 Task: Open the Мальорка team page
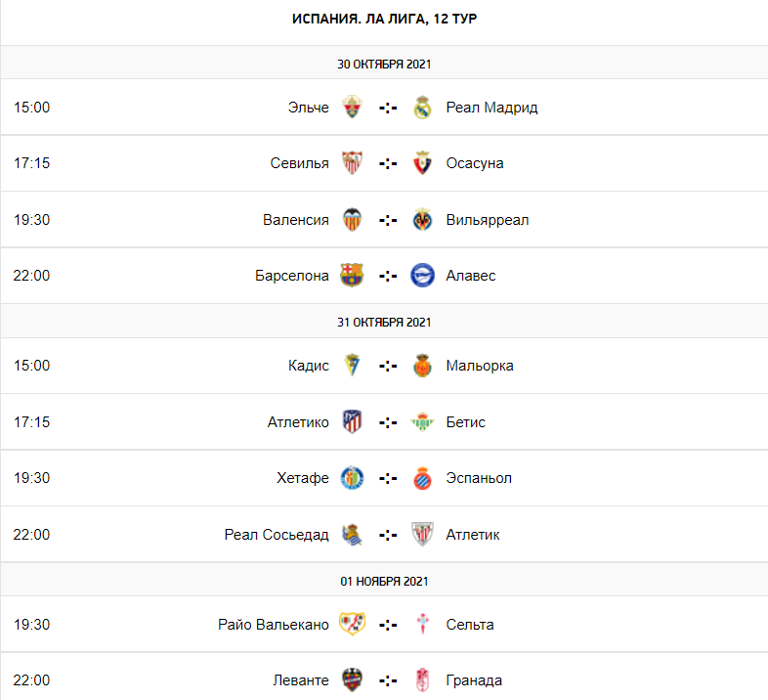[x=480, y=366]
